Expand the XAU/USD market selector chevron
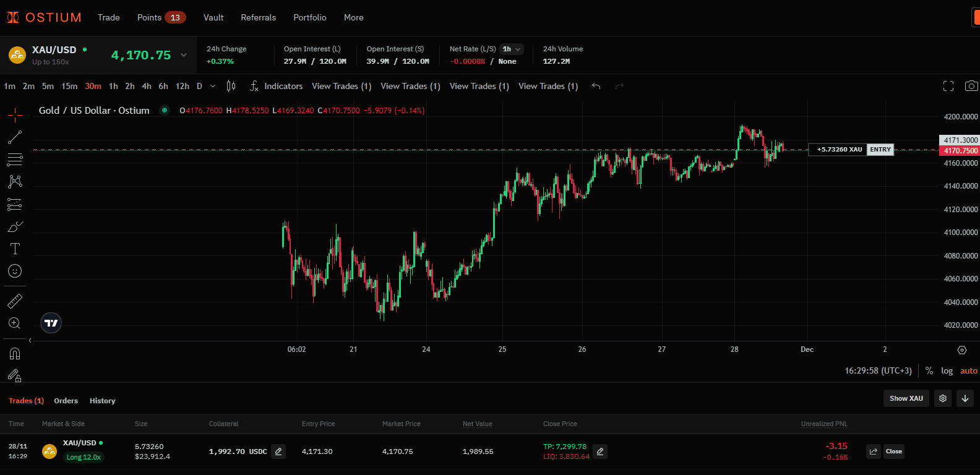This screenshot has height=475, width=980. click(184, 55)
